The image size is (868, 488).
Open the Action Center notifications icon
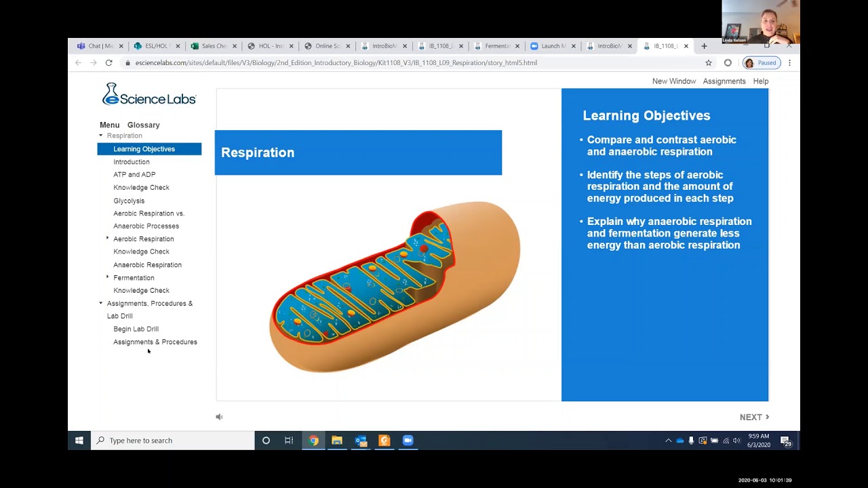click(786, 441)
